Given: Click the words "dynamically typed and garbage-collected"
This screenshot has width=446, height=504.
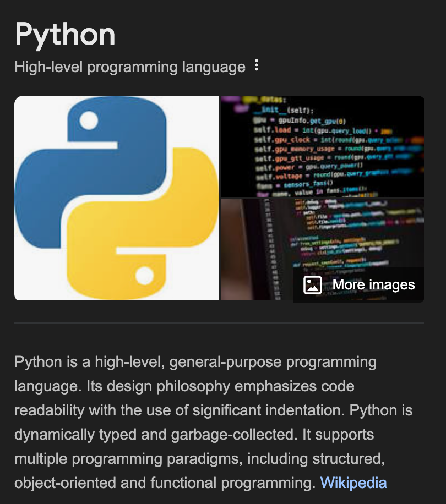Looking at the screenshot, I should click(155, 435).
